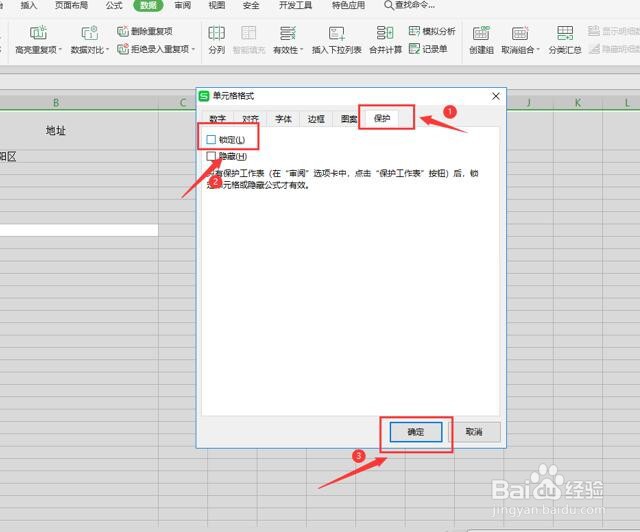Open the Formulas (公式) ribbon tab
The image size is (640, 532).
[114, 5]
